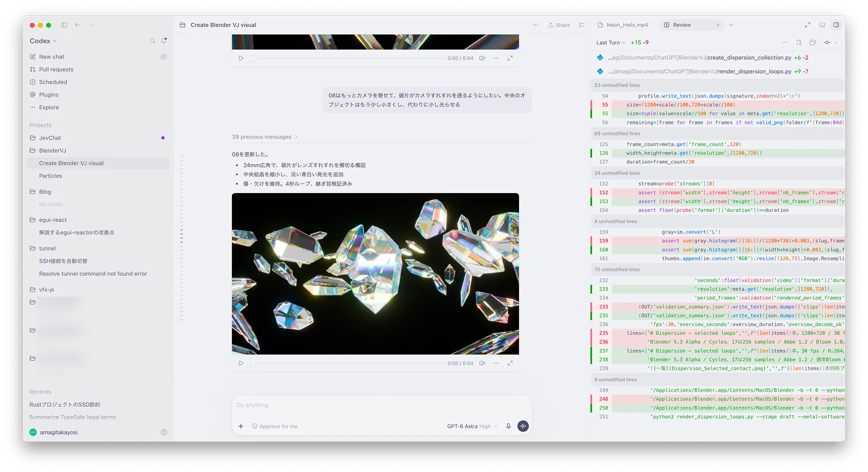Go back with the left arrow
The height and width of the screenshot is (472, 868).
(78, 25)
